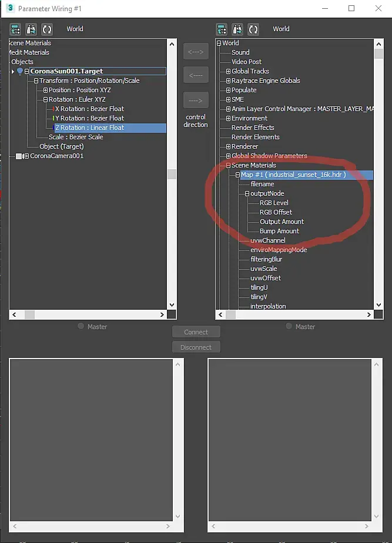Enable the right Master radio button
The width and height of the screenshot is (392, 543).
coord(289,326)
